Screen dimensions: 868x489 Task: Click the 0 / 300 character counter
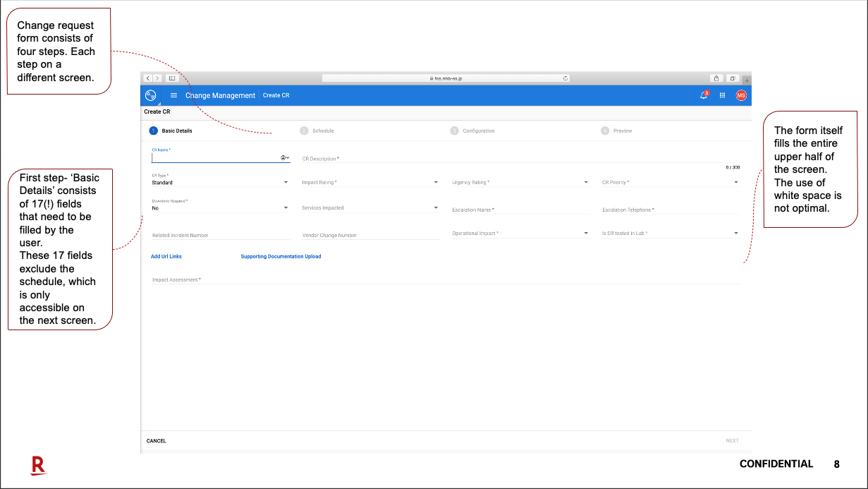733,167
